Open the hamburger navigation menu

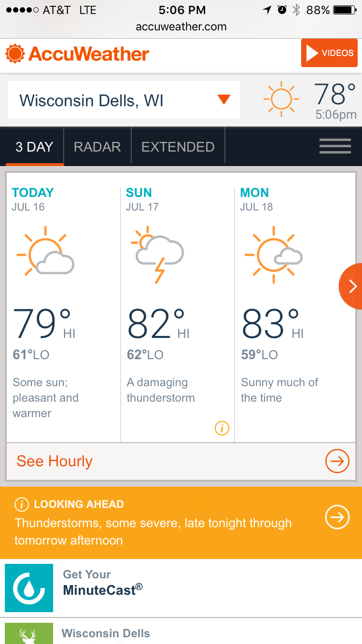pos(335,146)
